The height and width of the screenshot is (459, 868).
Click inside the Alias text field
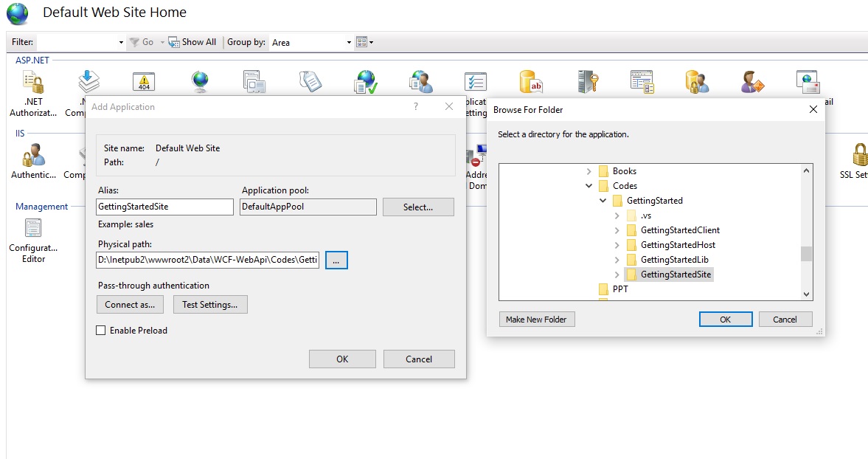point(164,207)
